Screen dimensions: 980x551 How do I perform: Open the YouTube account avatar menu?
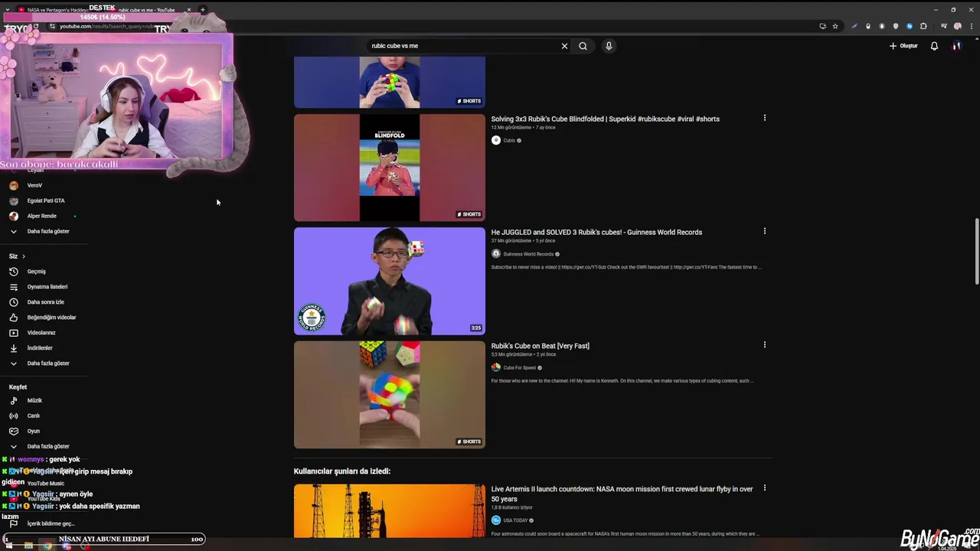tap(956, 46)
